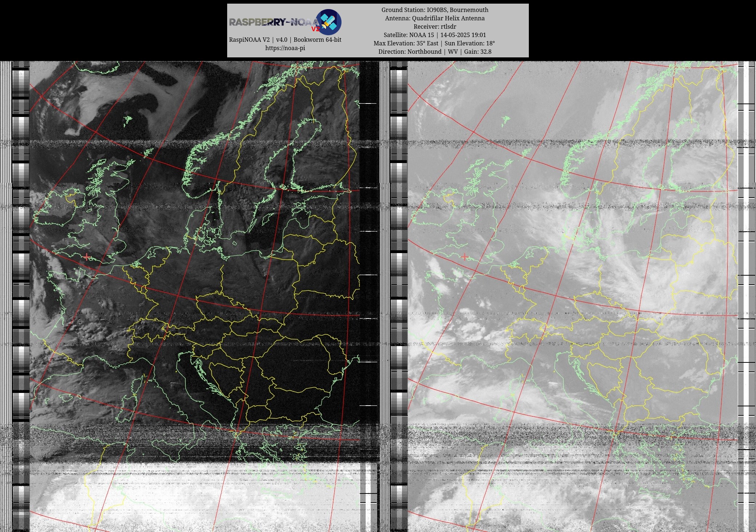Click the red ground-station cross in right image
The height and width of the screenshot is (532, 756).
coord(465,257)
